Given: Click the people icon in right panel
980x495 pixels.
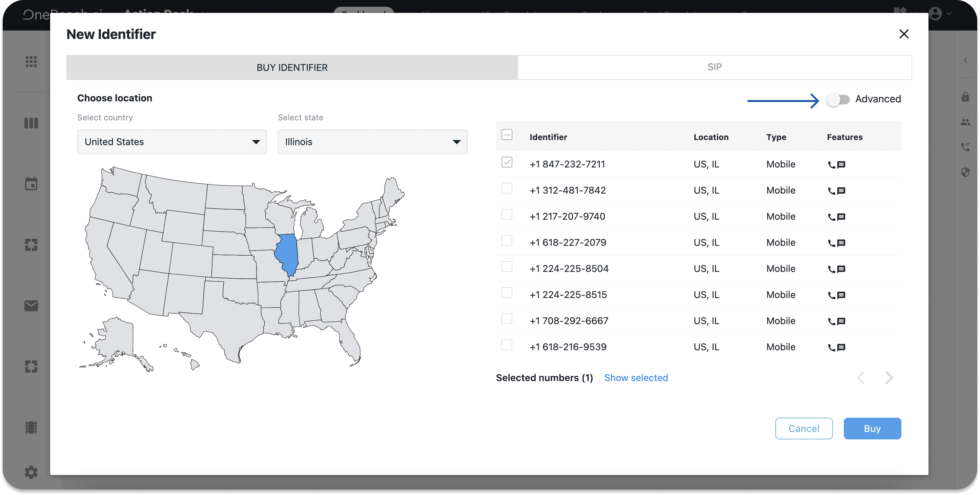Looking at the screenshot, I should 965,122.
